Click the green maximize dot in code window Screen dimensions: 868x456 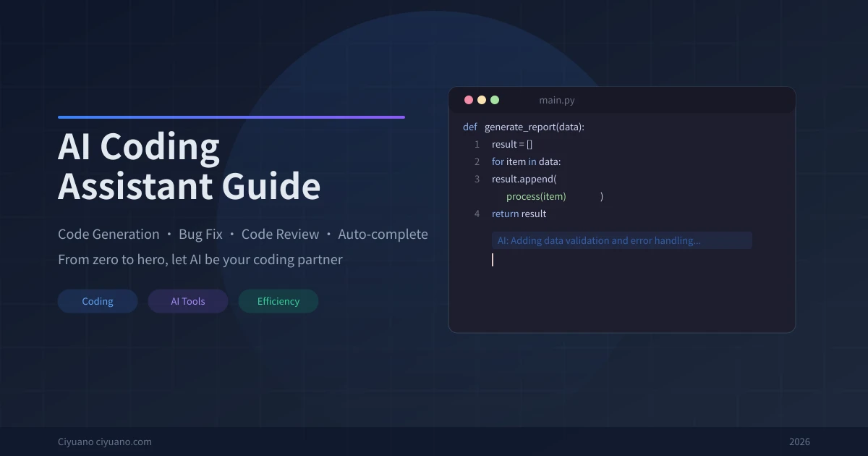pos(495,100)
